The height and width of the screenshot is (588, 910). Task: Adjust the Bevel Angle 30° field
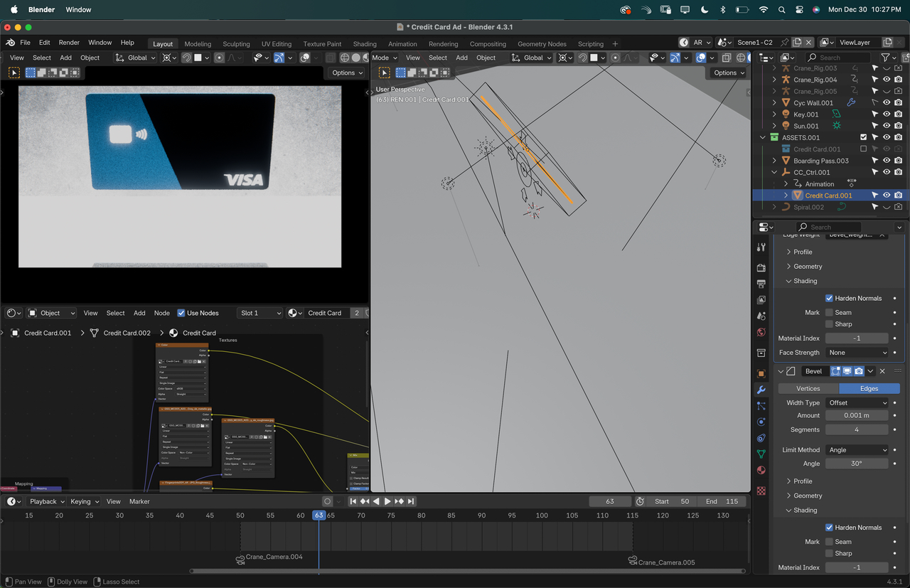pyautogui.click(x=857, y=464)
